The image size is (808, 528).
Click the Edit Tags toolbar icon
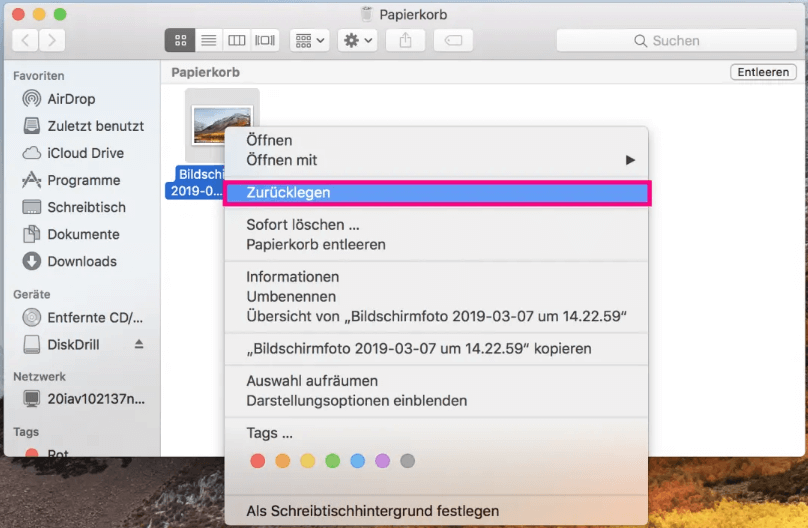tap(453, 41)
